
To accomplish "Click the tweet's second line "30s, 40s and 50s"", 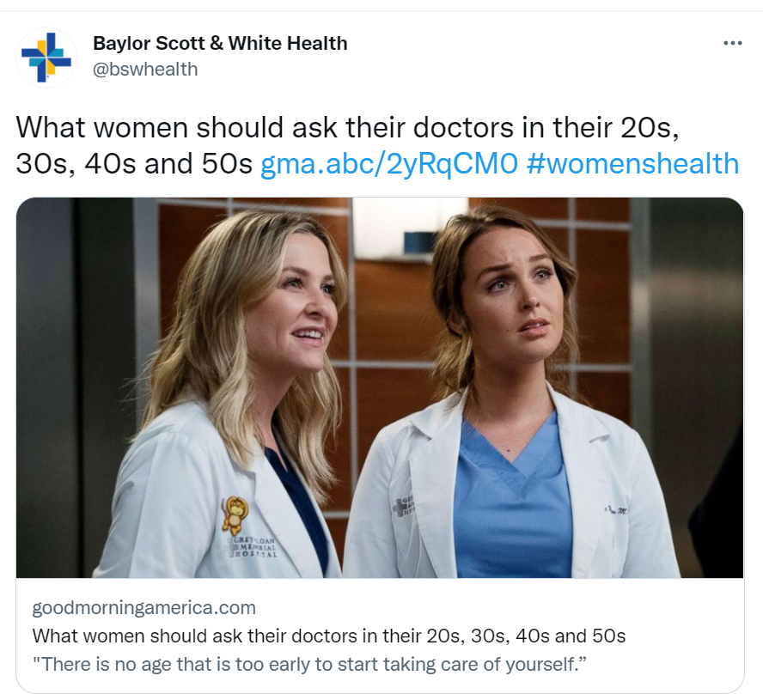I will [134, 163].
